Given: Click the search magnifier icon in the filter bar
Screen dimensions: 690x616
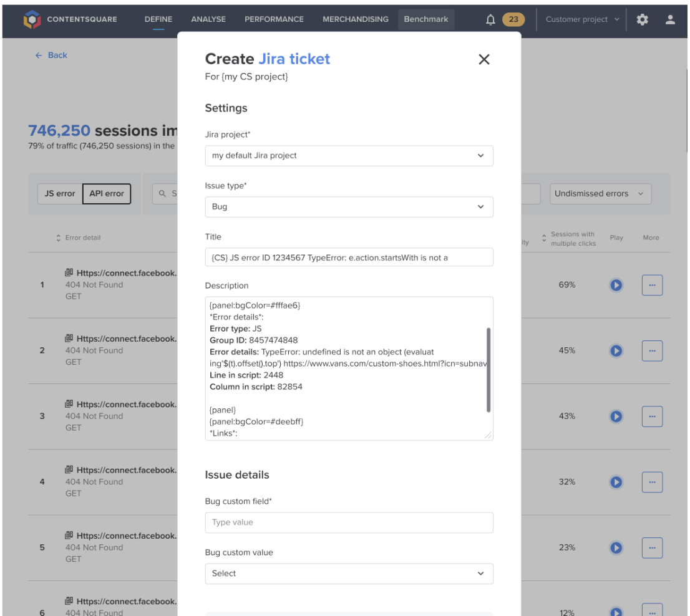Looking at the screenshot, I should coord(162,193).
